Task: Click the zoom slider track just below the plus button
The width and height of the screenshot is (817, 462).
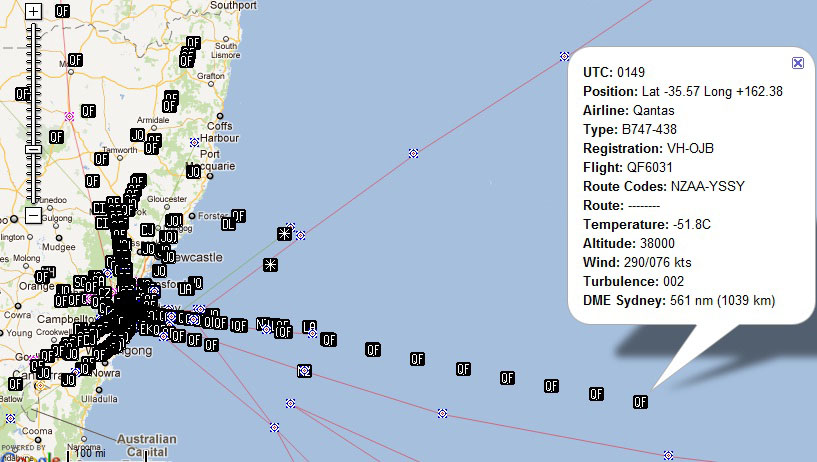Action: tap(33, 26)
